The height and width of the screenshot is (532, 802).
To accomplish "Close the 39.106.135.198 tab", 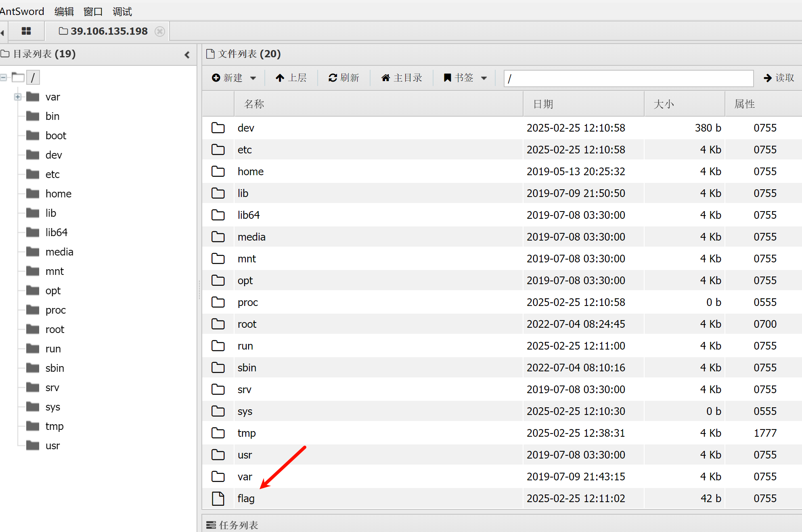I will point(160,31).
